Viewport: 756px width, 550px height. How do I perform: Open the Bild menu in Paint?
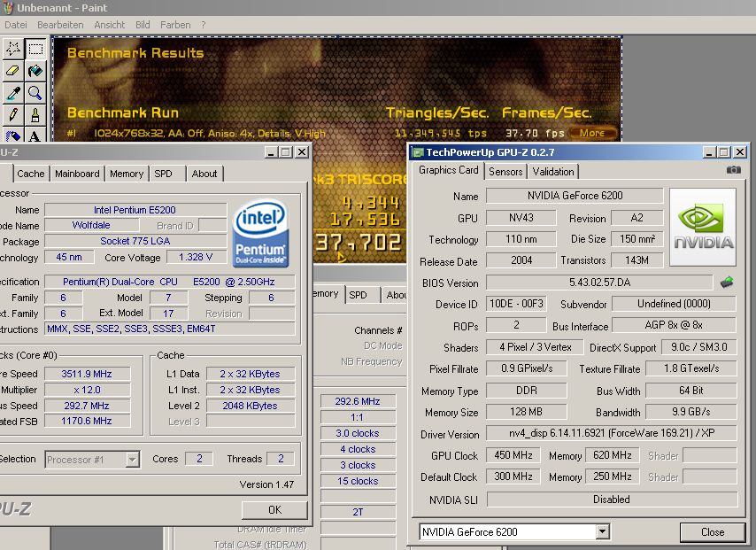click(x=143, y=25)
